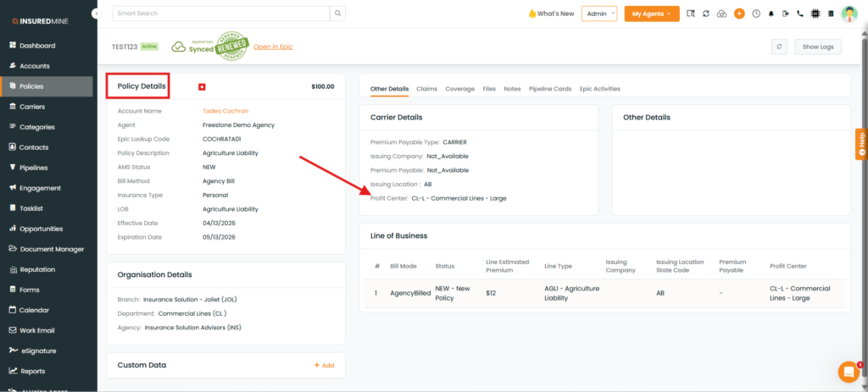Open the notifications bell icon
Viewport: 868px width, 392px height.
[769, 14]
